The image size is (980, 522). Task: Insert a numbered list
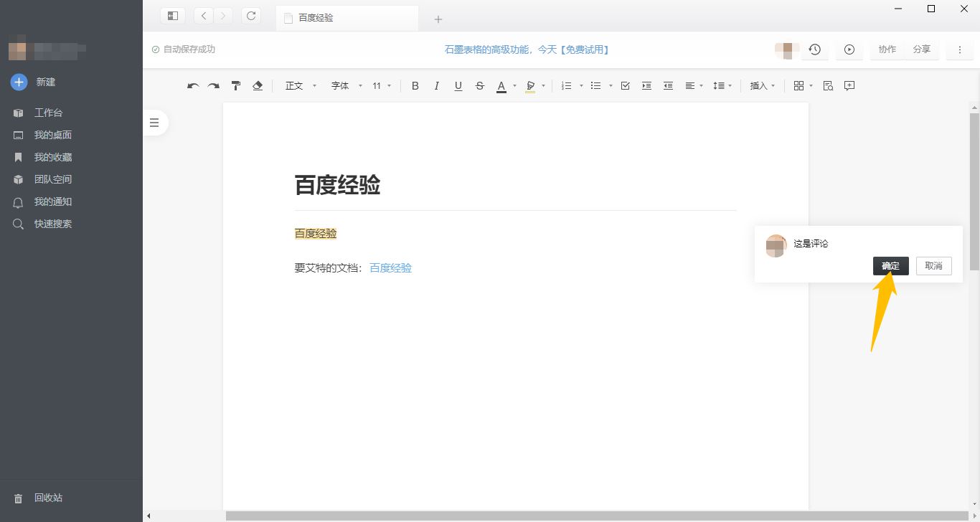[566, 86]
